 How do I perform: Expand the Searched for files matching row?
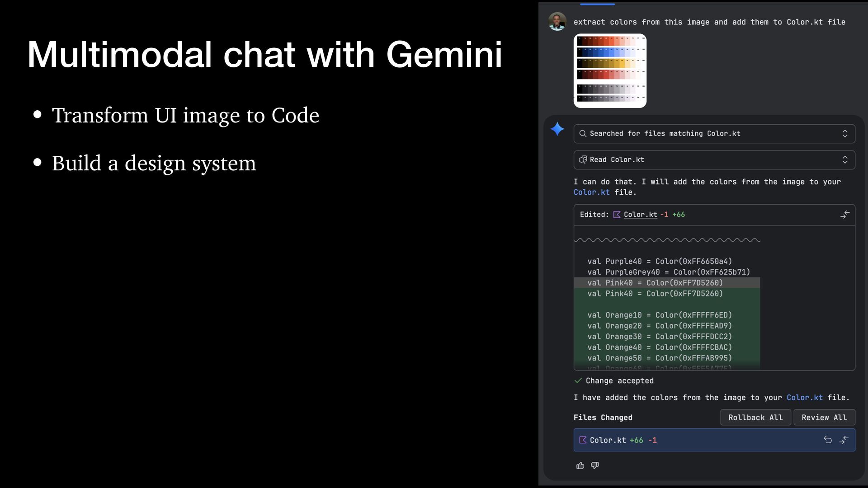click(844, 134)
